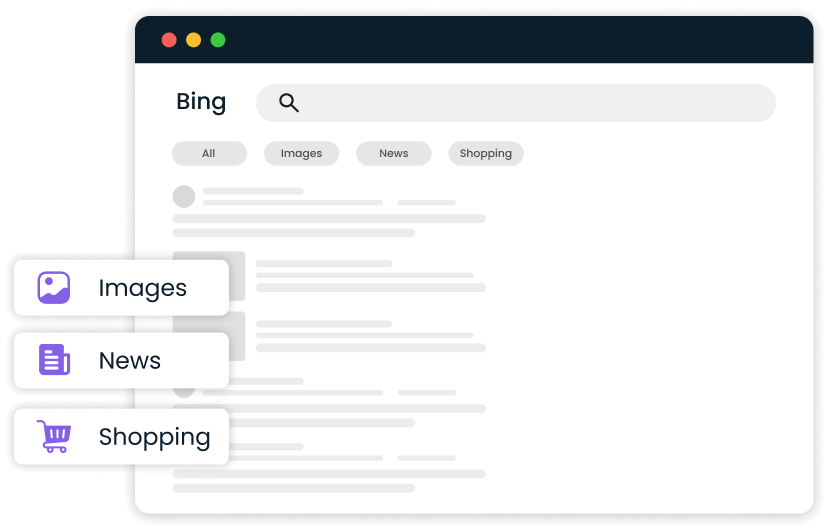Viewport: 829px width, 531px height.
Task: Open the Shopping floating card
Action: 122,437
